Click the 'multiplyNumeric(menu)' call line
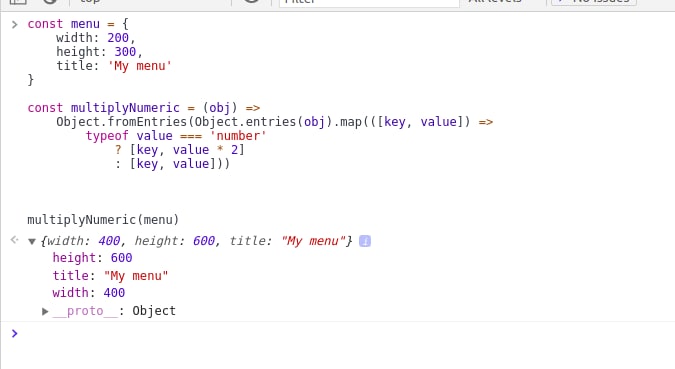675x369 pixels. (103, 220)
